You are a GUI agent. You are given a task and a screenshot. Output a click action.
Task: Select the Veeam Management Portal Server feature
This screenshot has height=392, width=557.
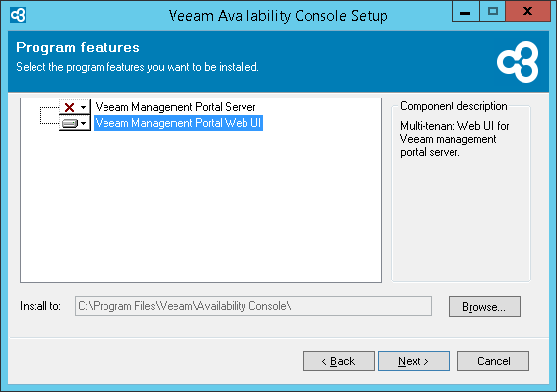(175, 107)
